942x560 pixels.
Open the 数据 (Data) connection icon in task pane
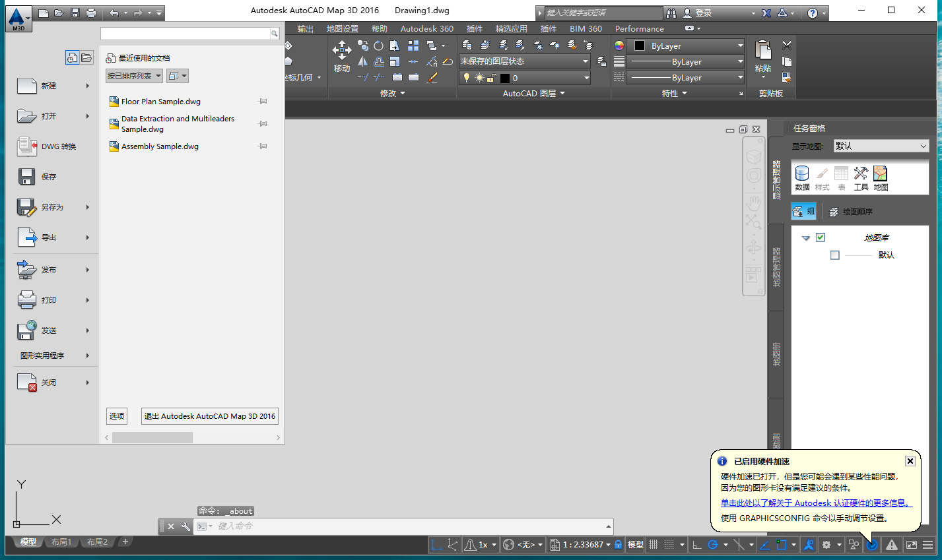pos(801,174)
